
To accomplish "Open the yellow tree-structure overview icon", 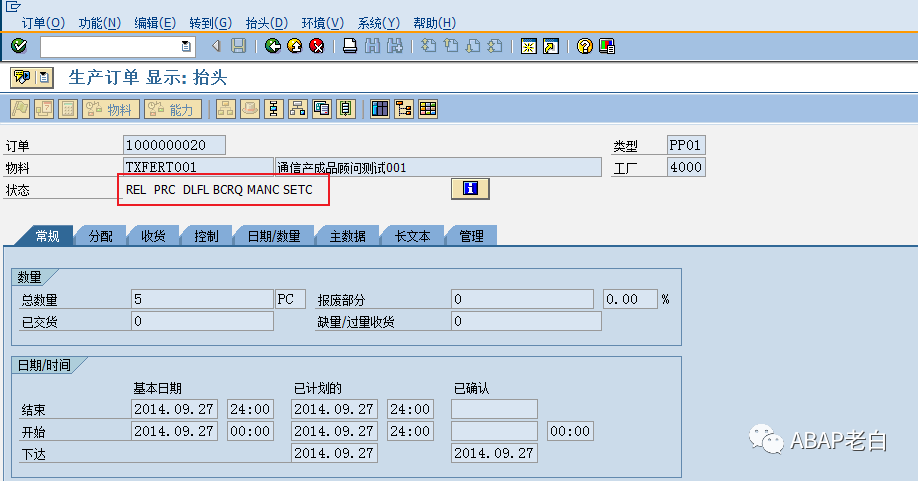I will coord(404,109).
